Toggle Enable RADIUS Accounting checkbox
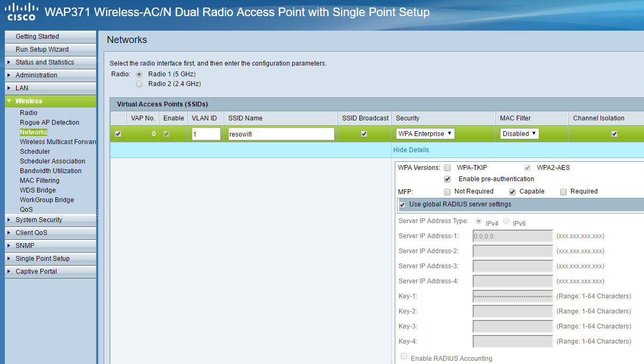 coord(404,356)
